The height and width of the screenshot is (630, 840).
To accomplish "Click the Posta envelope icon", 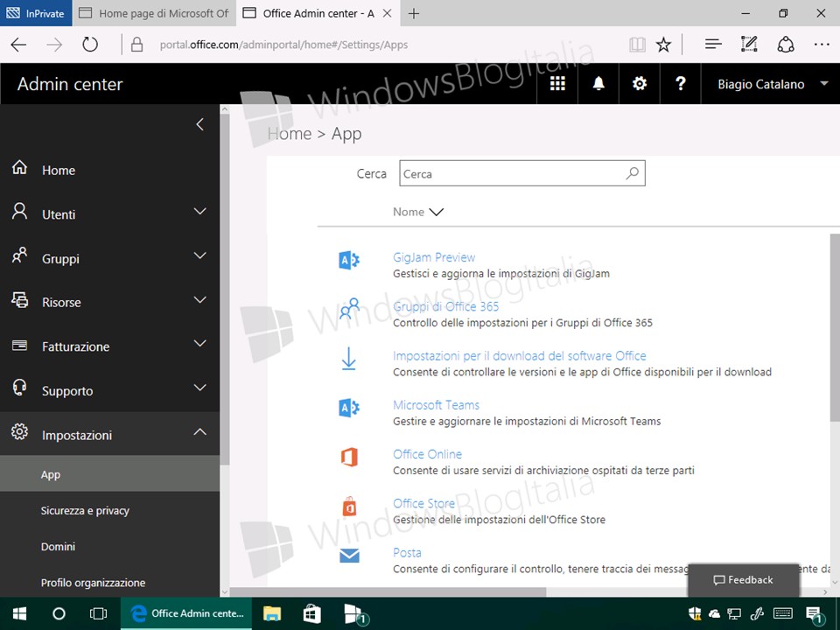I will coord(349,556).
